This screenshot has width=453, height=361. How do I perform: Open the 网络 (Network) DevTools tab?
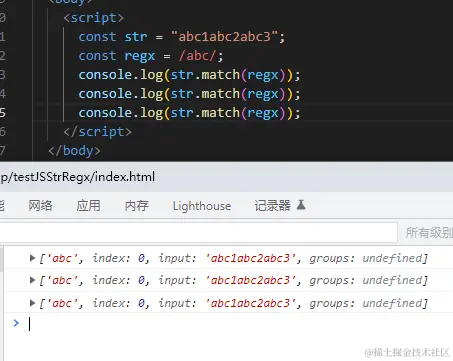(40, 206)
